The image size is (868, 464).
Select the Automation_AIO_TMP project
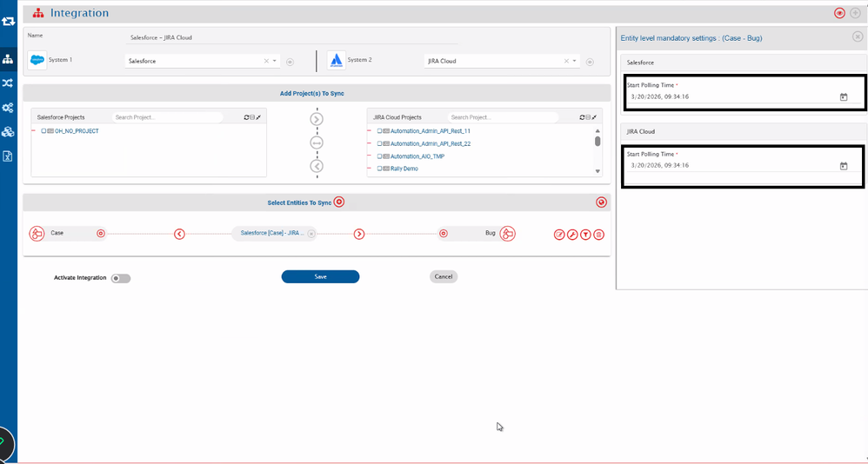(x=417, y=156)
